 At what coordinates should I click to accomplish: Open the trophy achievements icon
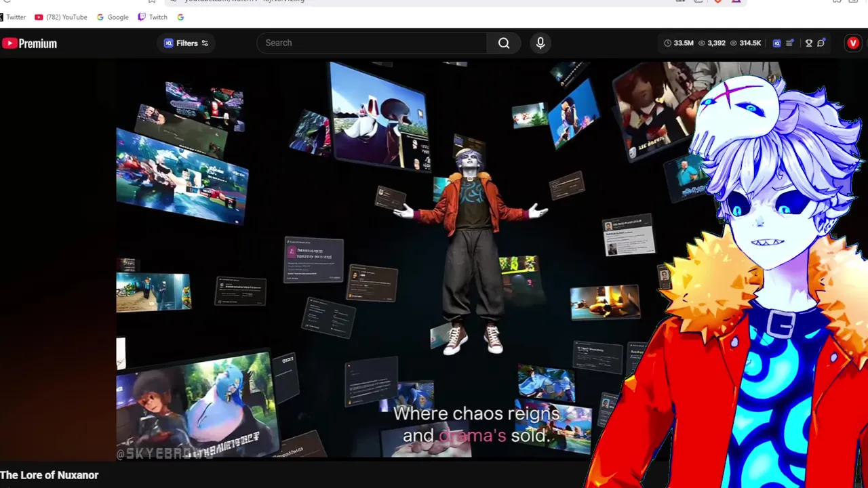(x=808, y=43)
